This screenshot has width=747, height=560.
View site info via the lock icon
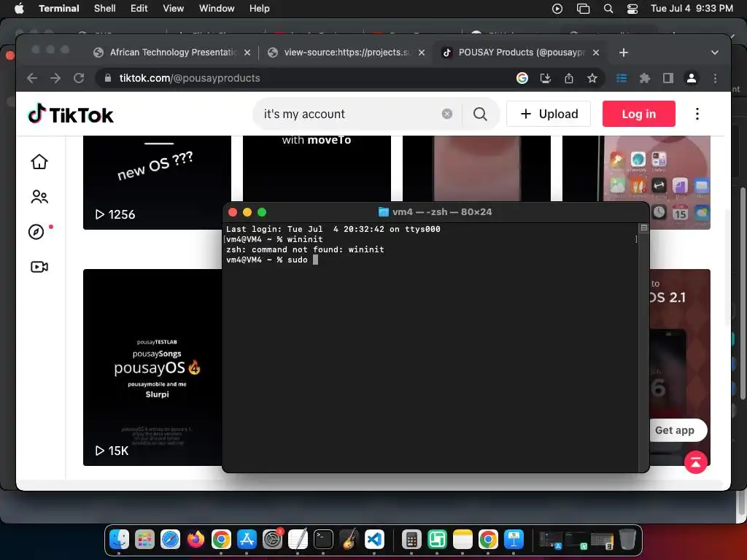pyautogui.click(x=108, y=78)
